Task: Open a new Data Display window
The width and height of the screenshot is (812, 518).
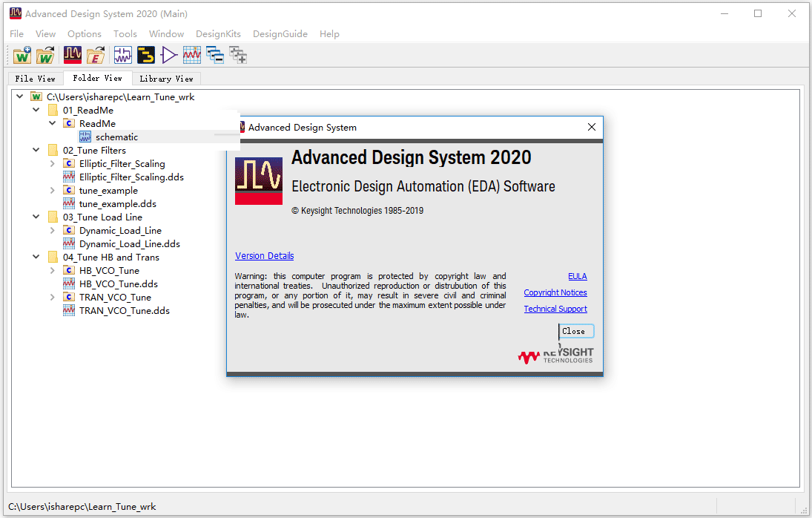Action: (192, 55)
